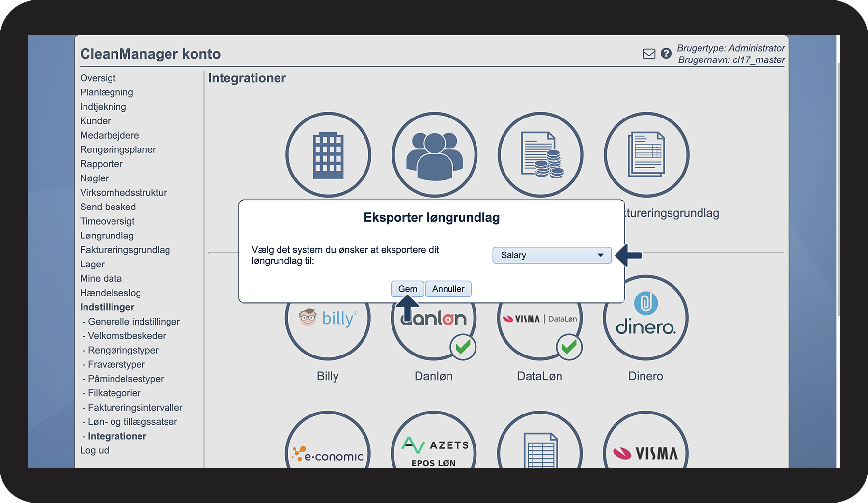This screenshot has width=868, height=503.
Task: Toggle the green checkmark on Danløn
Action: tap(463, 347)
